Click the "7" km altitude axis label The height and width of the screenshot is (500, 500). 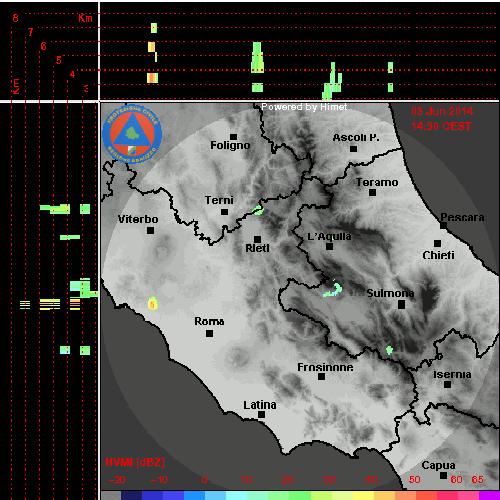click(30, 32)
